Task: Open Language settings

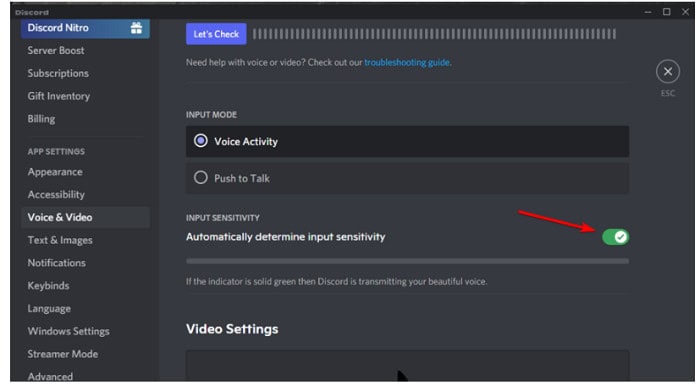Action: pyautogui.click(x=49, y=309)
